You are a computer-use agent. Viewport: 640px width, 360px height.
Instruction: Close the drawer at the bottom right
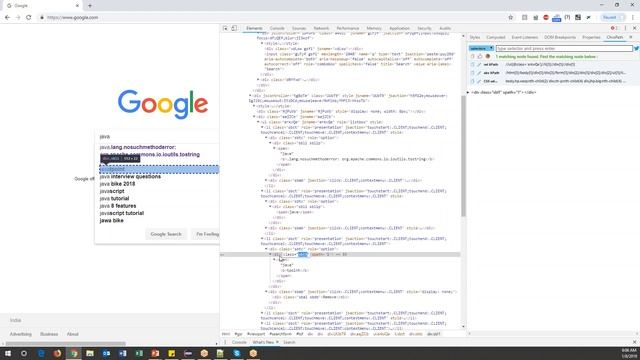634,342
